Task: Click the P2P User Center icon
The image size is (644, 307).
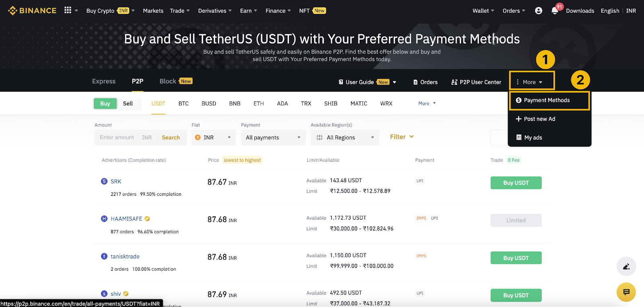Action: tap(454, 82)
